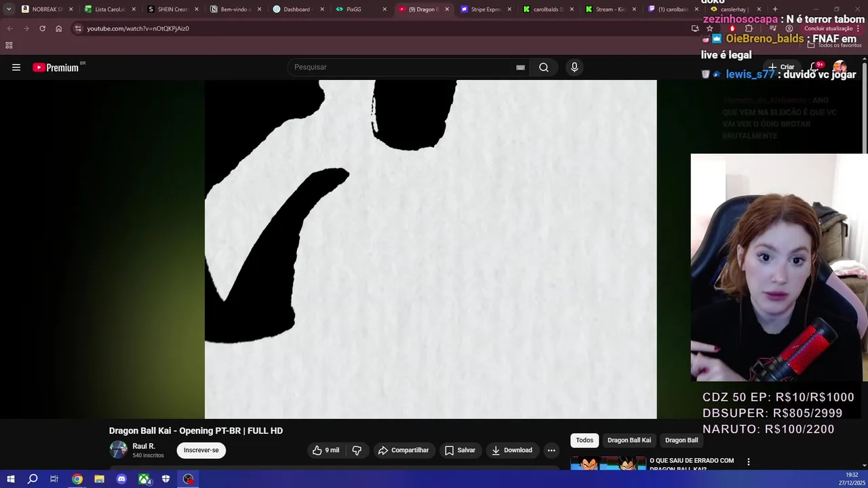This screenshot has height=488, width=868.
Task: Navigate back in browser
Action: [x=9, y=28]
